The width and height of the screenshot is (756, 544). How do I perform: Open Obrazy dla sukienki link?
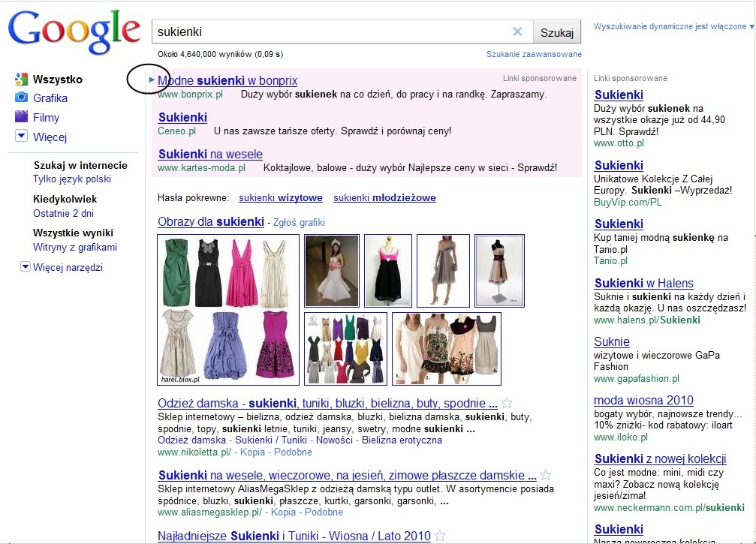pyautogui.click(x=211, y=221)
